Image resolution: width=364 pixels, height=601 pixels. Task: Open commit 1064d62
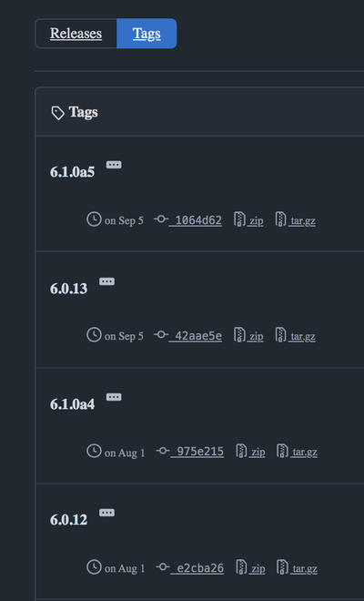(x=196, y=220)
